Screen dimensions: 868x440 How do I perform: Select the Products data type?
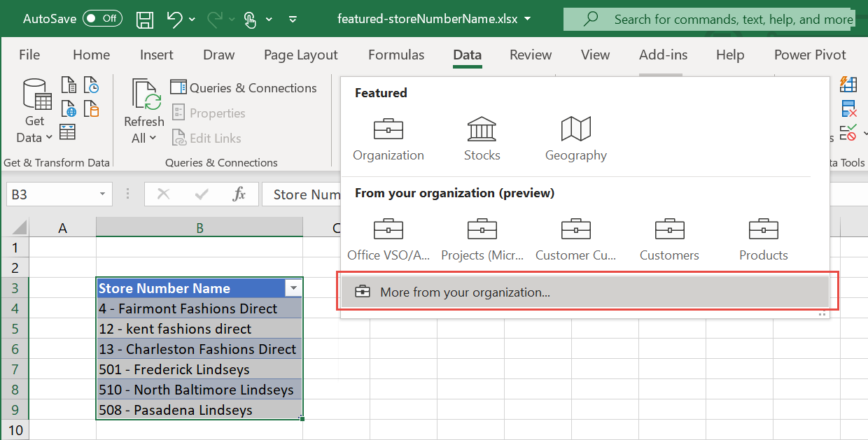tap(763, 238)
